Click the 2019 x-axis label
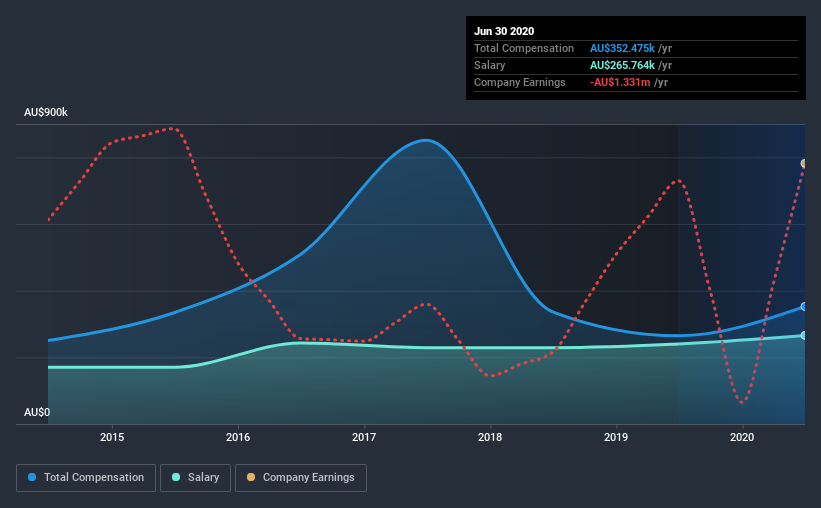Viewport: 821px width, 508px height. [616, 437]
